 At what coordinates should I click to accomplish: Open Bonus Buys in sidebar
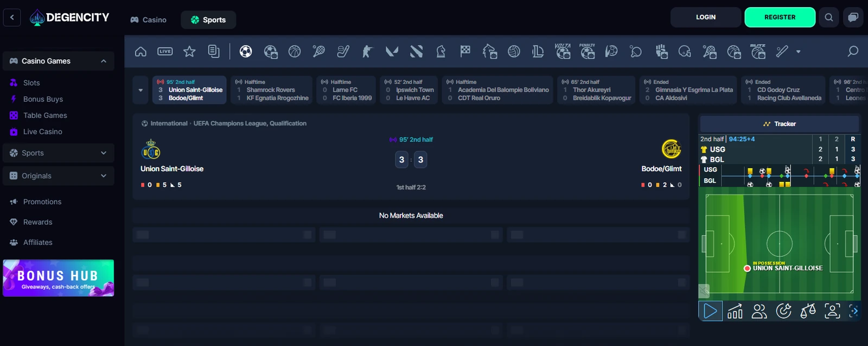coord(43,99)
